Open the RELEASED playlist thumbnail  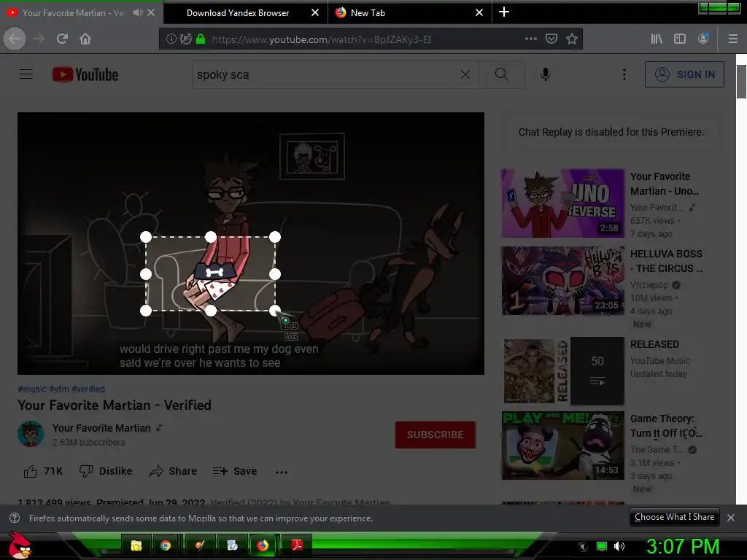pyautogui.click(x=562, y=371)
